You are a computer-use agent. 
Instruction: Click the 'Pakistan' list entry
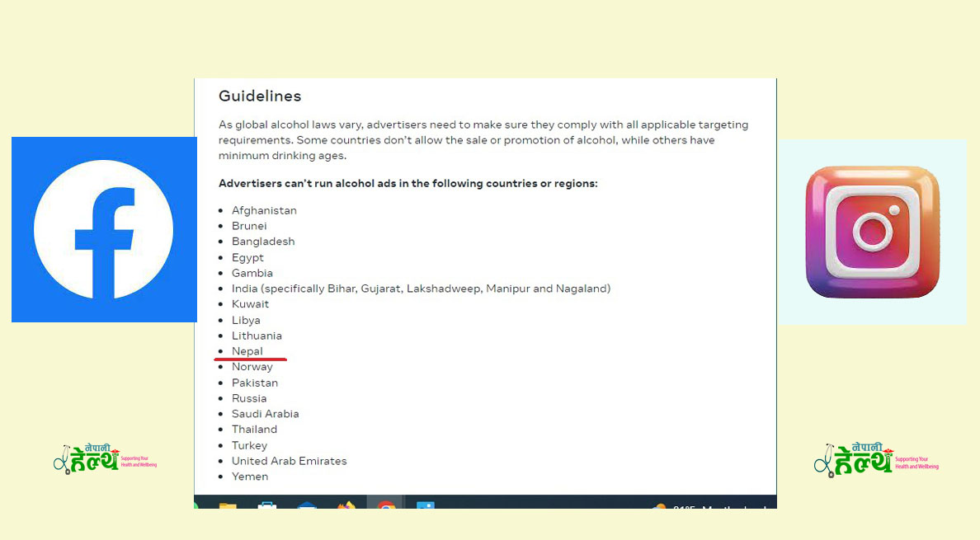point(255,383)
